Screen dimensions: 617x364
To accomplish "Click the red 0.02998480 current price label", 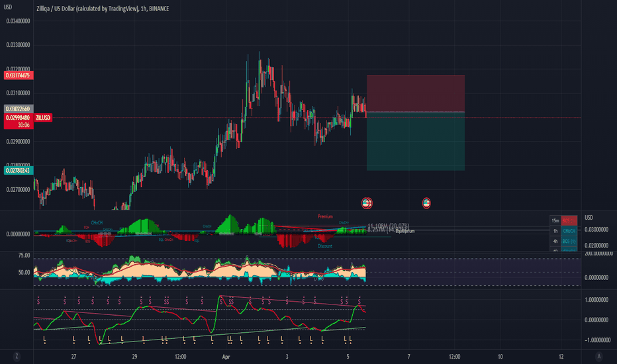I will pyautogui.click(x=19, y=118).
